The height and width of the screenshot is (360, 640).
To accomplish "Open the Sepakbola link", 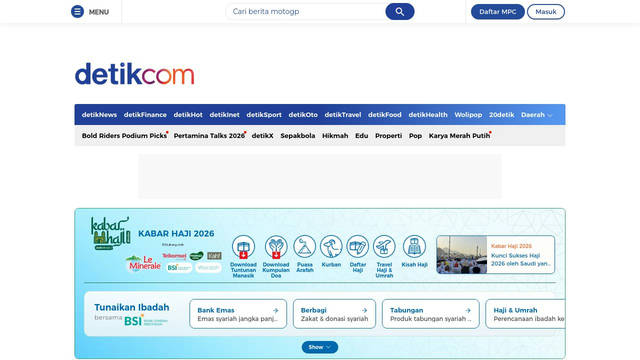I will 298,136.
